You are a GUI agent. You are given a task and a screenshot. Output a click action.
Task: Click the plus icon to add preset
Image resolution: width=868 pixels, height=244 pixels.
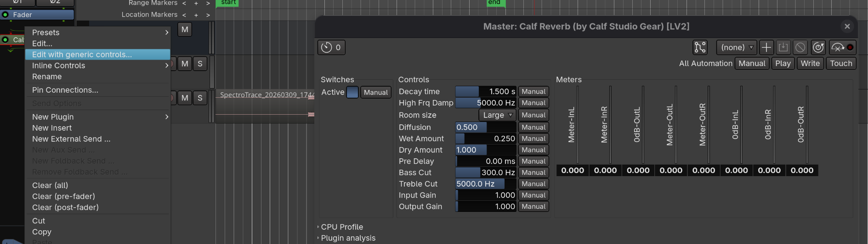pyautogui.click(x=766, y=47)
